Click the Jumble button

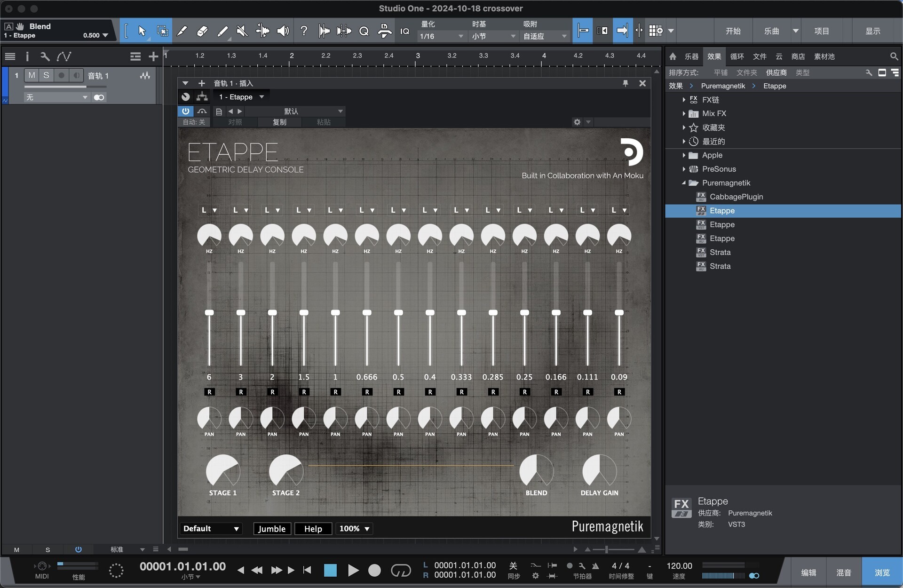click(x=272, y=529)
